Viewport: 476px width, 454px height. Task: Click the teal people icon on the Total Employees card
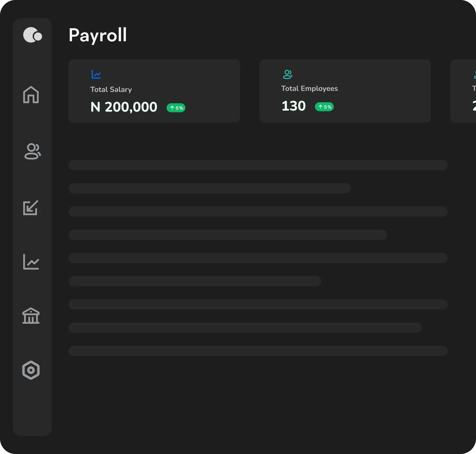[287, 74]
